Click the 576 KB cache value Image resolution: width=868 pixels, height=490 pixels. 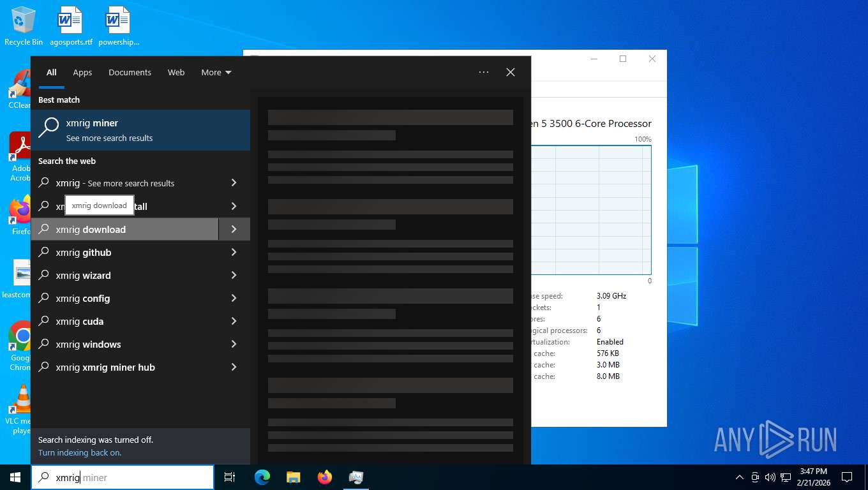point(608,353)
